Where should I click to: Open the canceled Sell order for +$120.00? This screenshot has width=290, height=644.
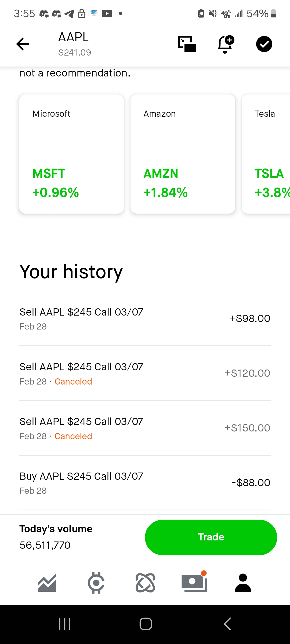(145, 374)
